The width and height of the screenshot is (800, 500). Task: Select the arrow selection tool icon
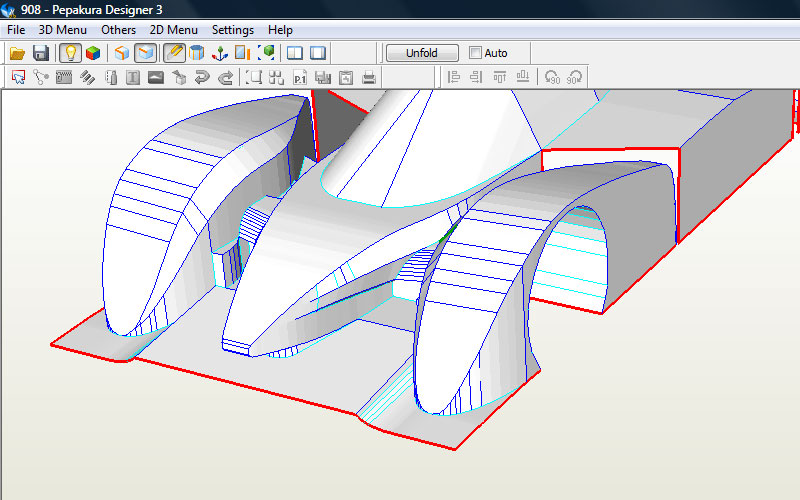[17, 77]
